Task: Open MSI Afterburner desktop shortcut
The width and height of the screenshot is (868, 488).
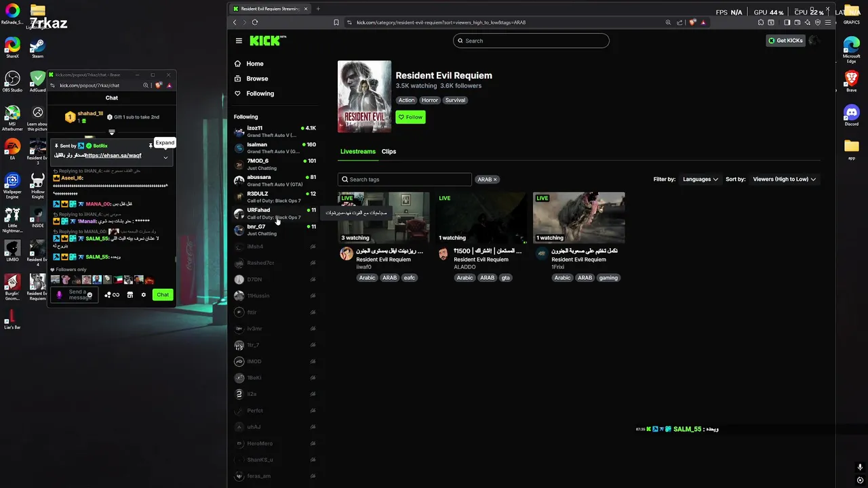Action: tap(12, 117)
